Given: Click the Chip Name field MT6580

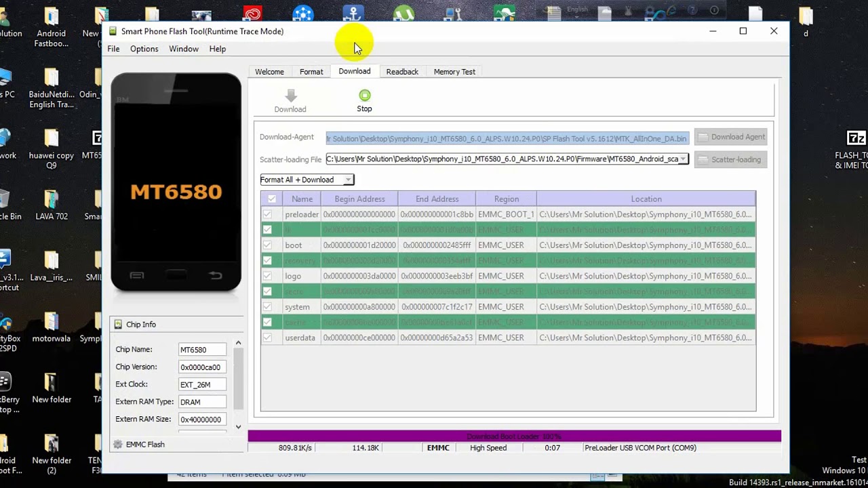Looking at the screenshot, I should (202, 350).
